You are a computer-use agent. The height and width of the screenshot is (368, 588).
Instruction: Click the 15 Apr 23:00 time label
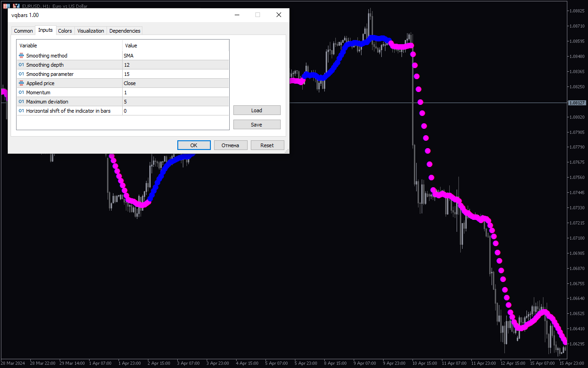coord(572,363)
